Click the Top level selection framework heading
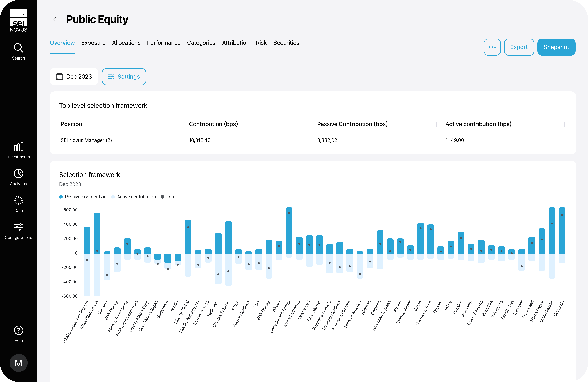 pyautogui.click(x=103, y=106)
